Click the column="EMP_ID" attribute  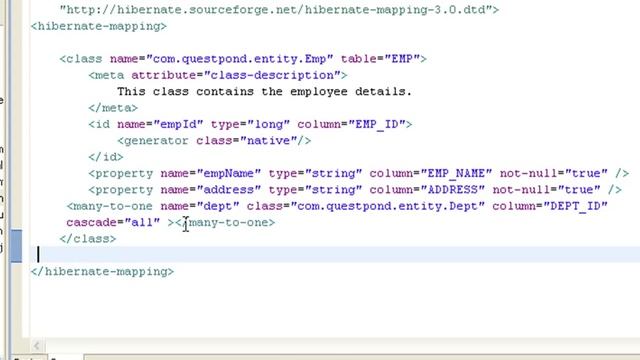[351, 124]
